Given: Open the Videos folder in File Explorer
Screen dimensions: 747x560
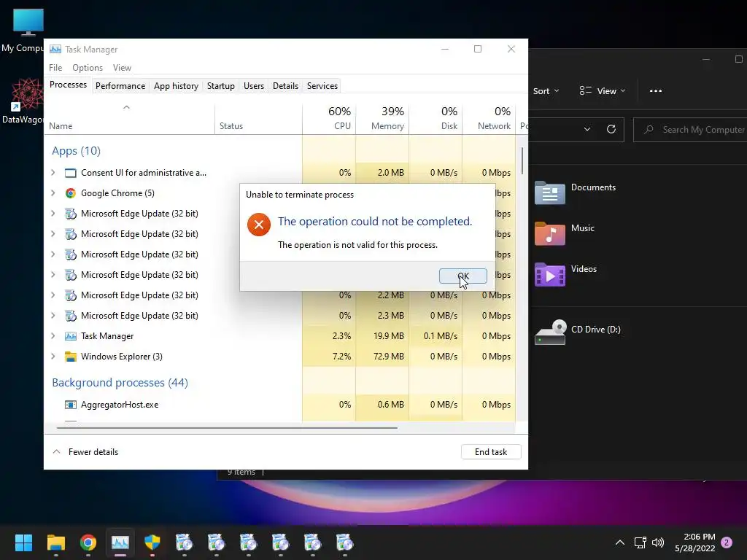Looking at the screenshot, I should (565, 274).
